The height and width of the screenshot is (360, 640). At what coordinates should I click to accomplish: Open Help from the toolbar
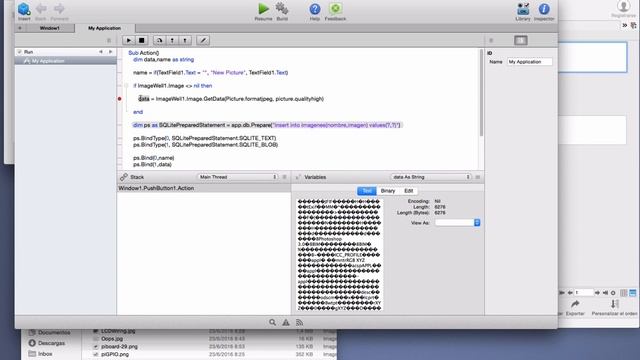pyautogui.click(x=315, y=9)
